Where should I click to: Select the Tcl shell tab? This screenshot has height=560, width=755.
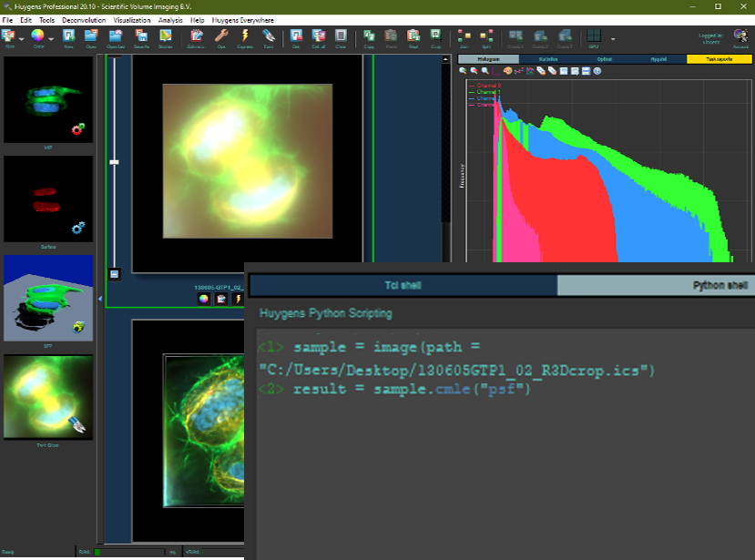point(403,286)
